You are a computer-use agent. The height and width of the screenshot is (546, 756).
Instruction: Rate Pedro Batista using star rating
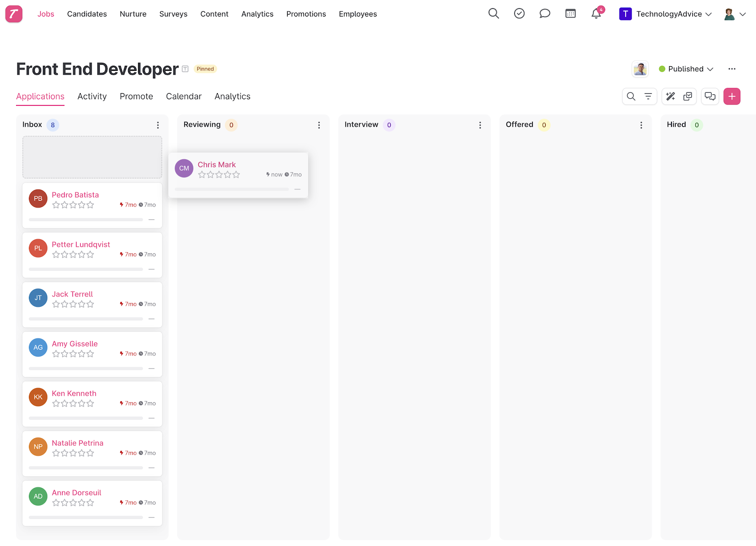(73, 205)
